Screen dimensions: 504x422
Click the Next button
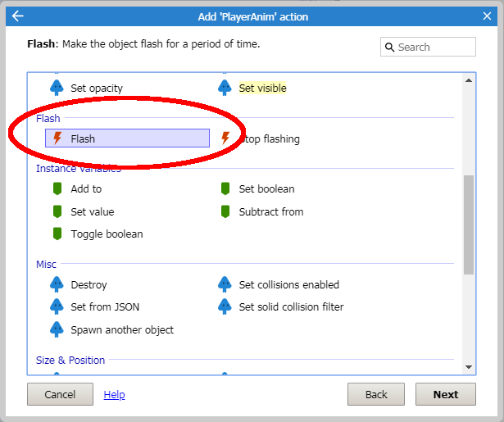[445, 394]
